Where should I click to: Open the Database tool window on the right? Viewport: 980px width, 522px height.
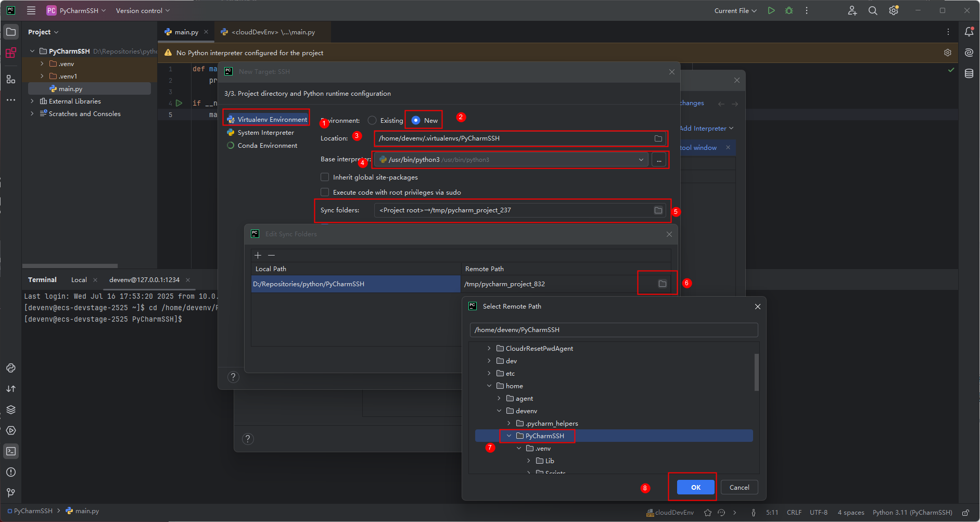click(x=969, y=73)
